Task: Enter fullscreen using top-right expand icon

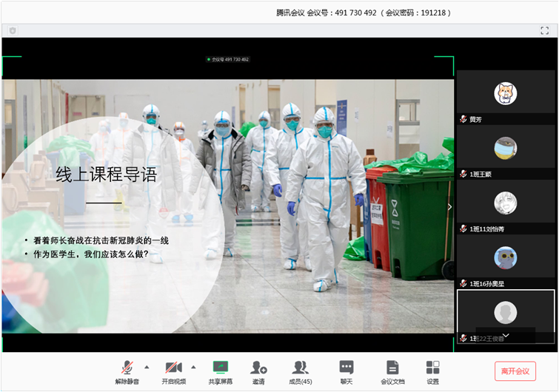Action: click(544, 30)
